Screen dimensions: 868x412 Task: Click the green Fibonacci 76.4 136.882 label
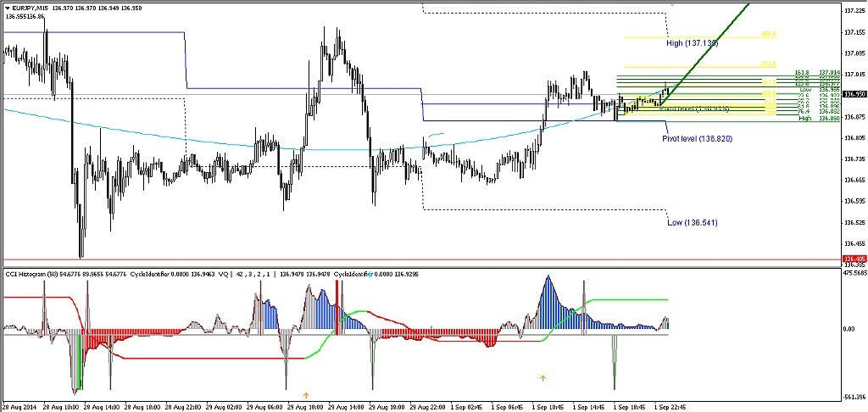[817, 111]
